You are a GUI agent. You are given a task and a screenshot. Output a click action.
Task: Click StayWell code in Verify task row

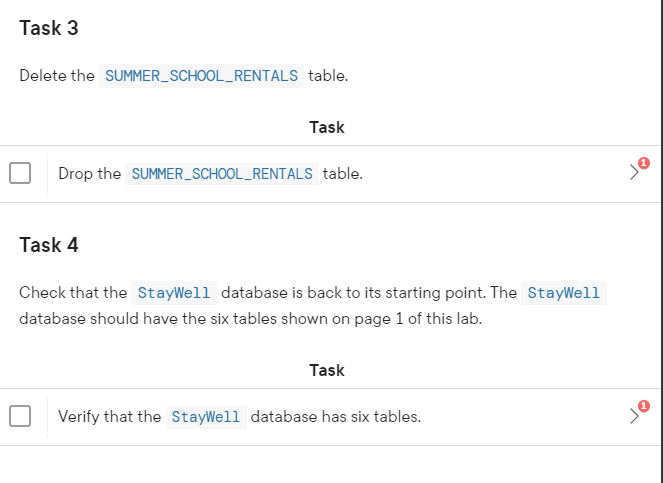[206, 417]
